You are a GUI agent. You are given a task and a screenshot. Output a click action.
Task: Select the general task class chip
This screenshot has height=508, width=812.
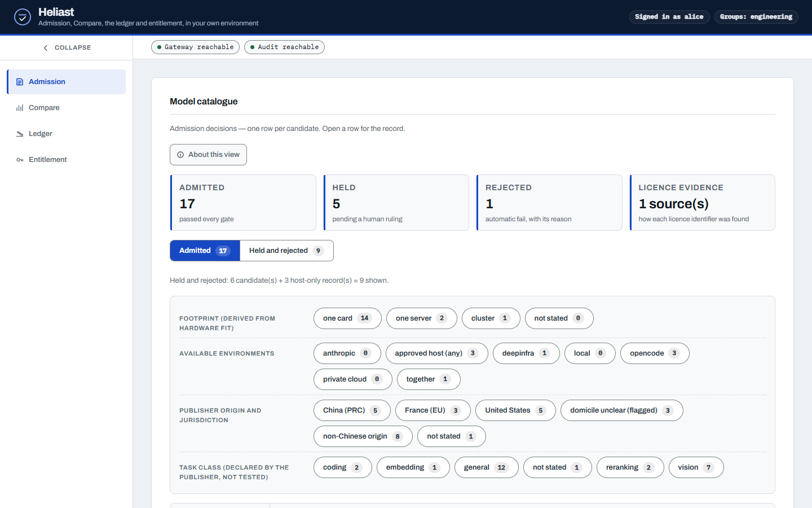[x=487, y=467]
